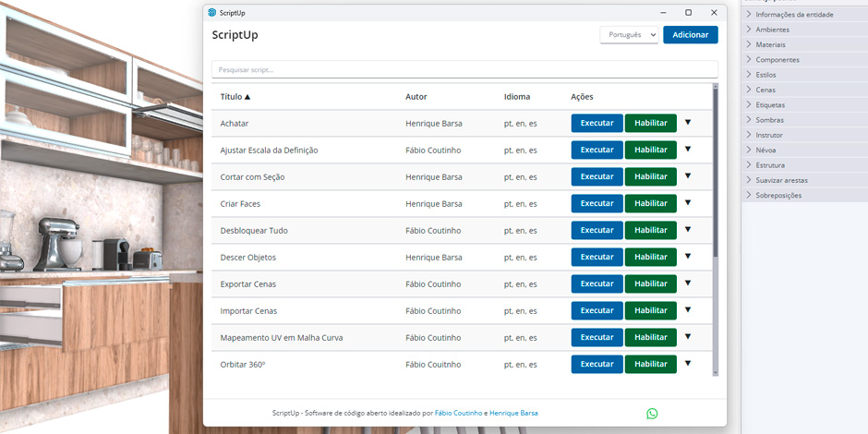Execute the Criar Faces script
The height and width of the screenshot is (434, 868).
[597, 203]
